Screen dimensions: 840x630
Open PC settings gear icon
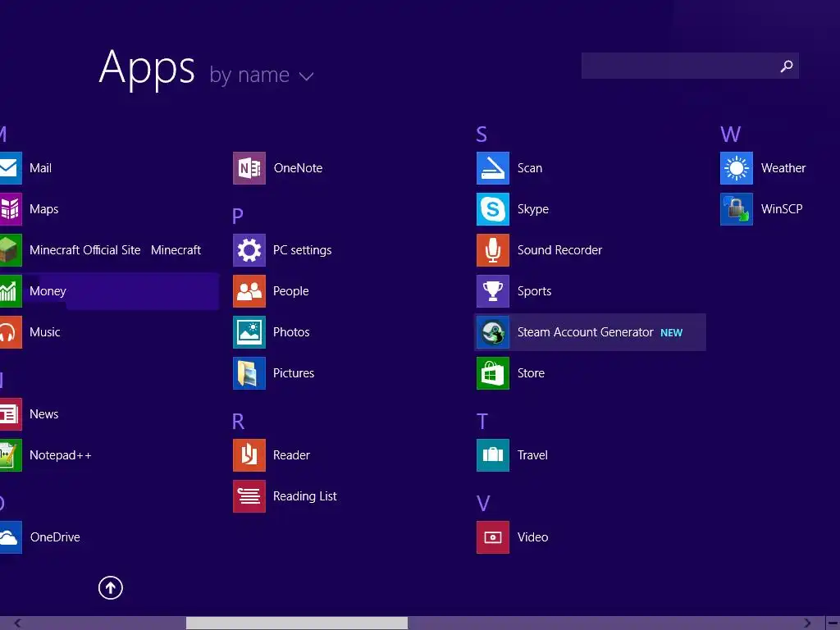249,250
